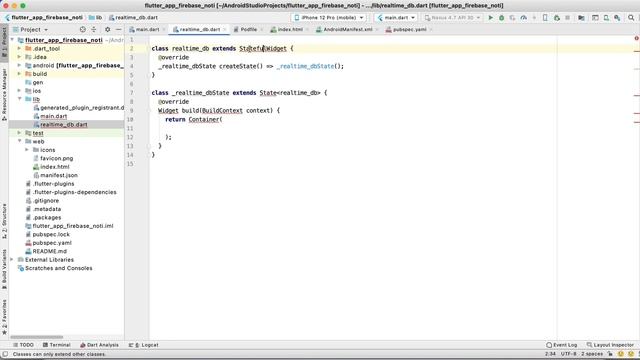This screenshot has height=360, width=640.
Task: Expand the test folder arrow
Action: (19, 133)
